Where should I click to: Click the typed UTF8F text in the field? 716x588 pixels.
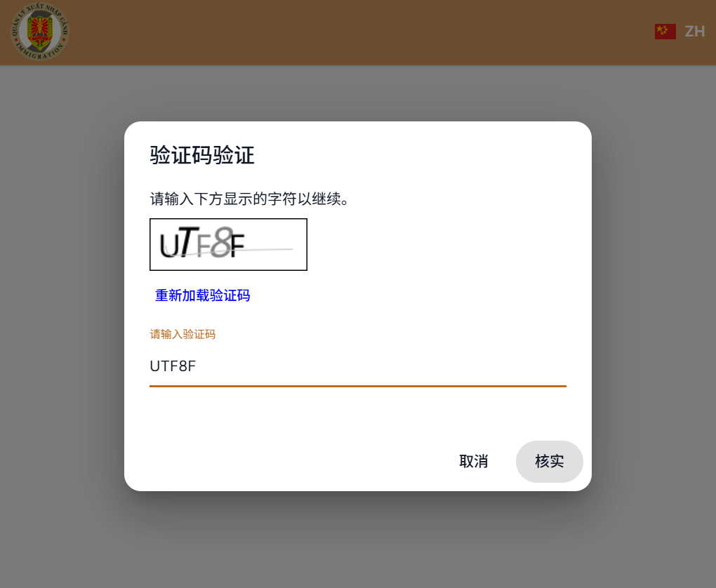(173, 366)
